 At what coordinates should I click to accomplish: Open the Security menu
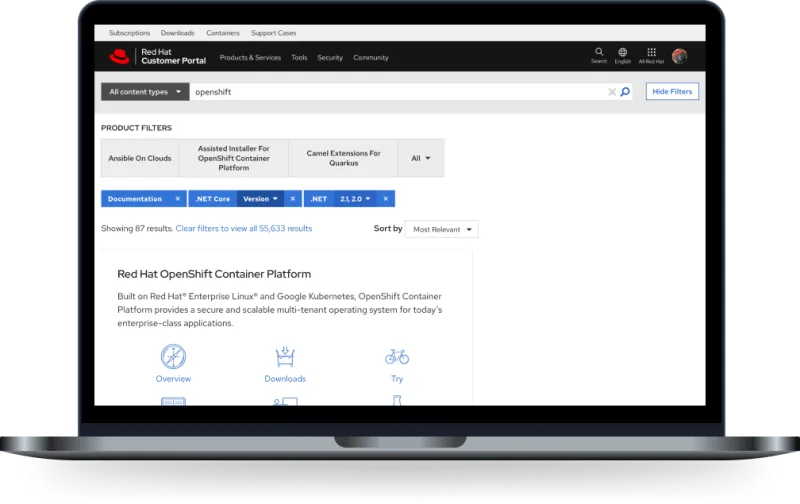click(330, 58)
